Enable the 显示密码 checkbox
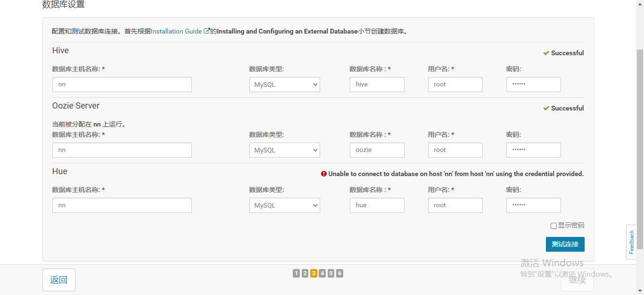The image size is (644, 295). click(x=553, y=226)
